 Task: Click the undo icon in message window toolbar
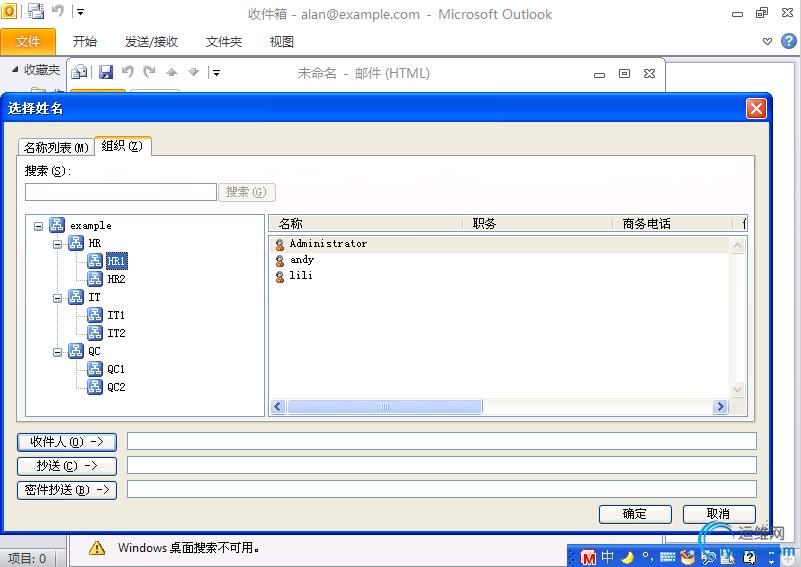127,72
